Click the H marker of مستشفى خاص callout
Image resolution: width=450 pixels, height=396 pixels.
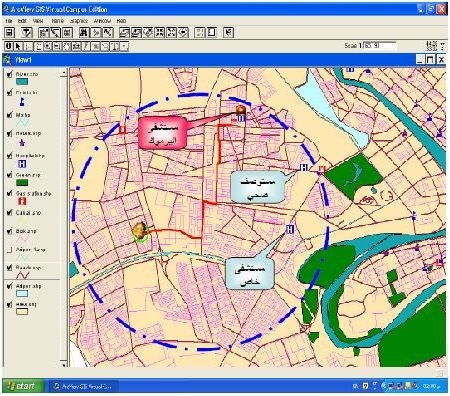(x=290, y=229)
